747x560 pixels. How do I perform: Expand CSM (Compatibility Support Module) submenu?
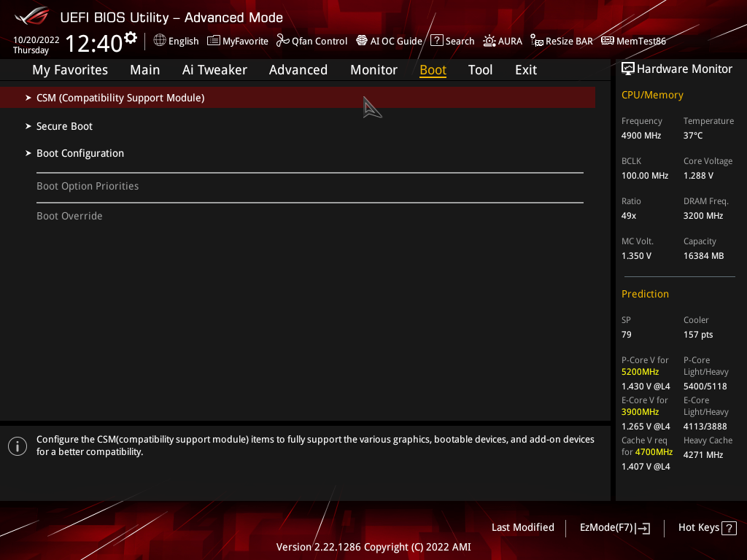tap(120, 98)
